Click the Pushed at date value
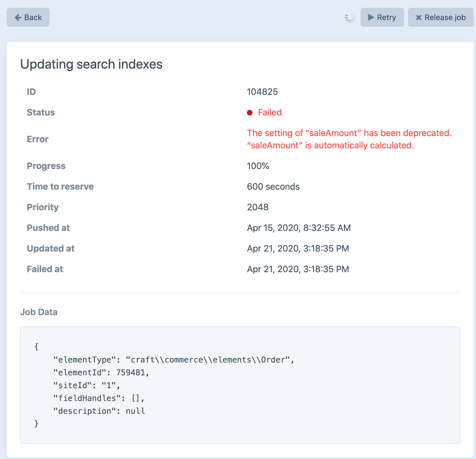476x459 pixels. click(299, 228)
